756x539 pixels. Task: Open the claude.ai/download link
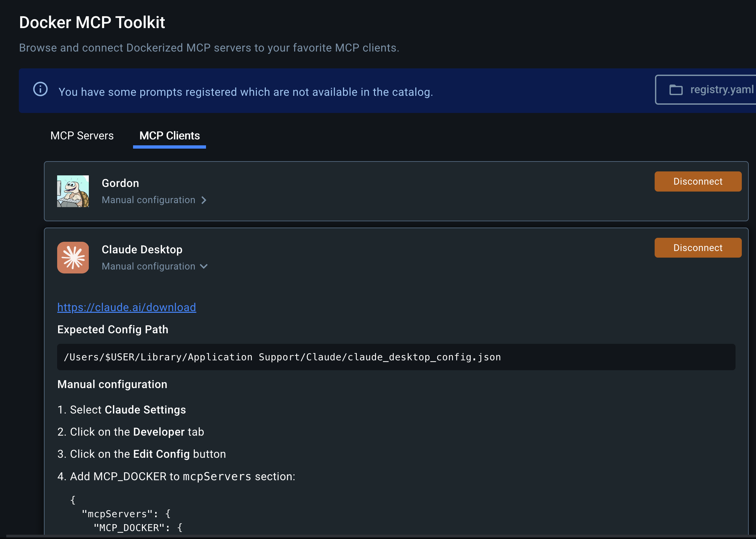pyautogui.click(x=127, y=307)
